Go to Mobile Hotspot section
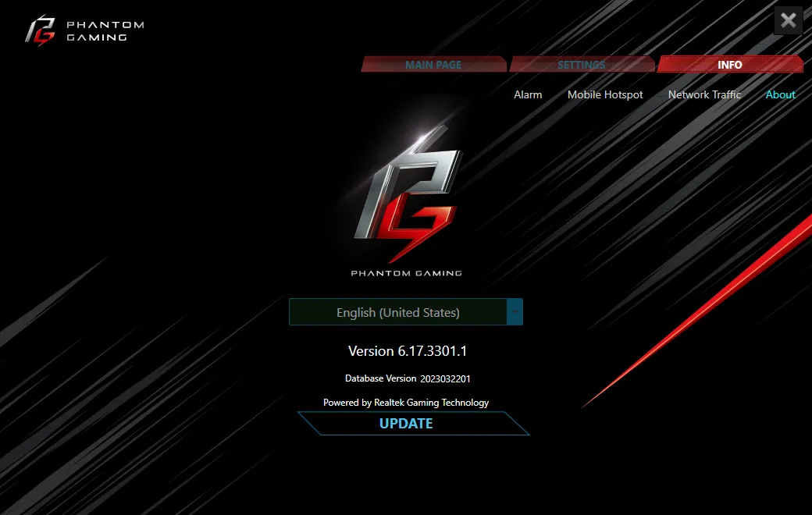Screen dimensions: 812x515 (x=605, y=94)
